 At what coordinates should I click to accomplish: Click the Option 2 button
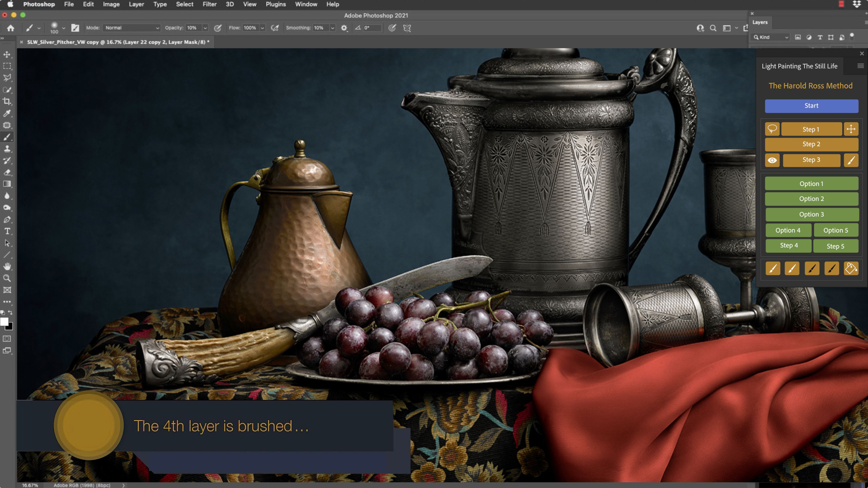811,199
